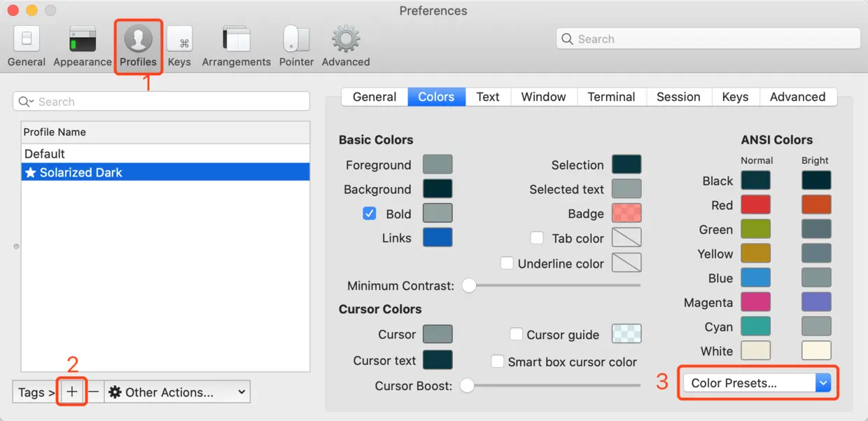This screenshot has width=868, height=421.
Task: Open the ANSI White bright swatch
Action: pos(816,350)
